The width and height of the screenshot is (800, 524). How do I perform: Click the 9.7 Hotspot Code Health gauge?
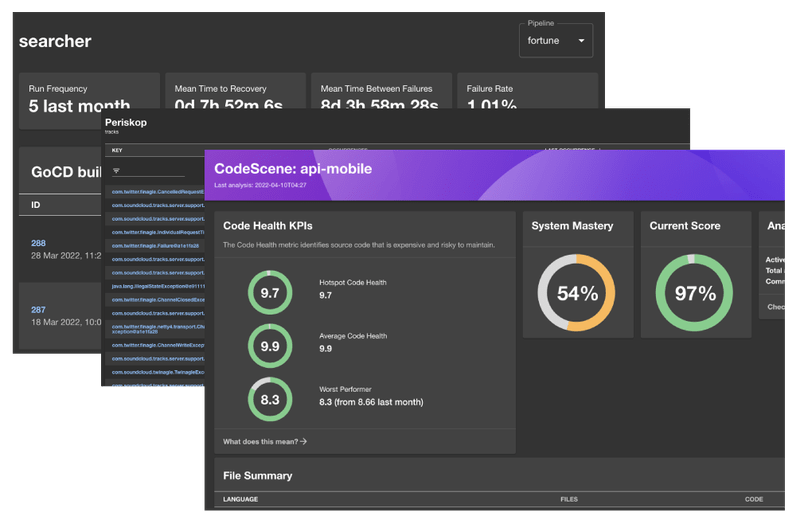[x=270, y=292]
